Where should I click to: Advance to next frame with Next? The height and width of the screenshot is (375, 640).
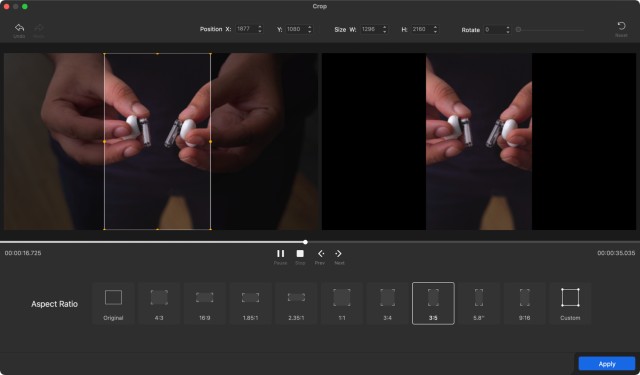point(338,253)
